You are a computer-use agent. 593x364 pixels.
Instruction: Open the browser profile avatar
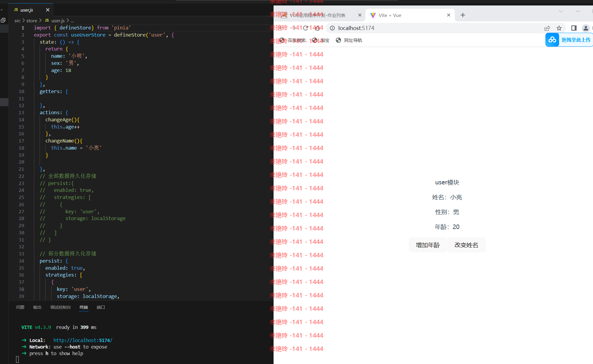coord(586,28)
